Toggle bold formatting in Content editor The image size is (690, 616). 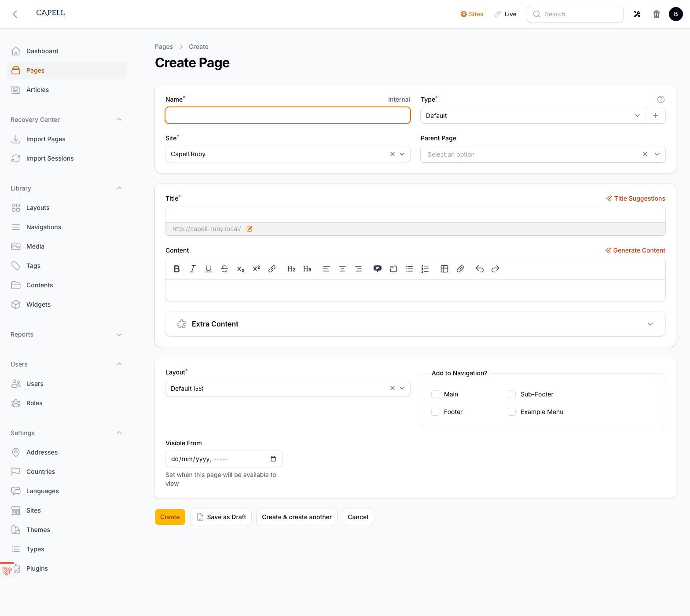pyautogui.click(x=177, y=269)
